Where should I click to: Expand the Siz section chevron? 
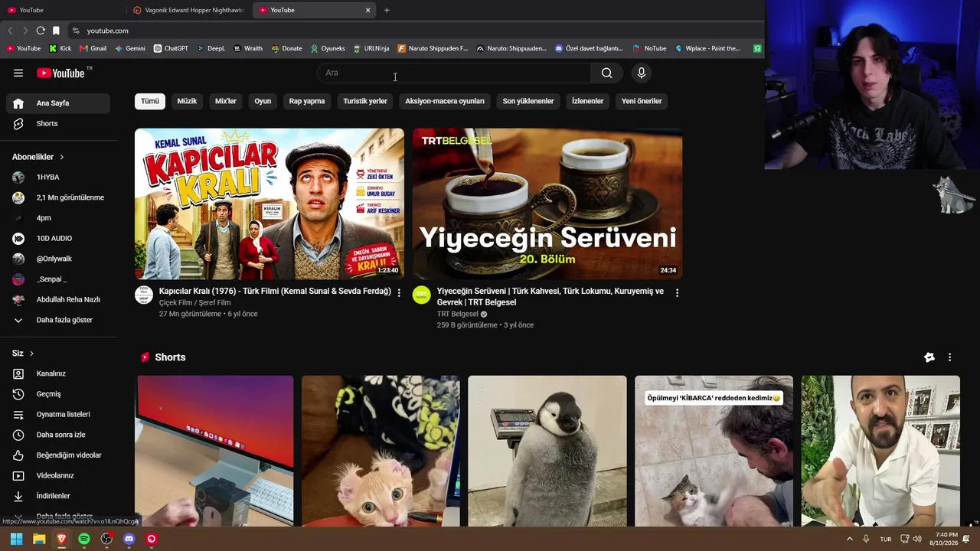click(31, 354)
